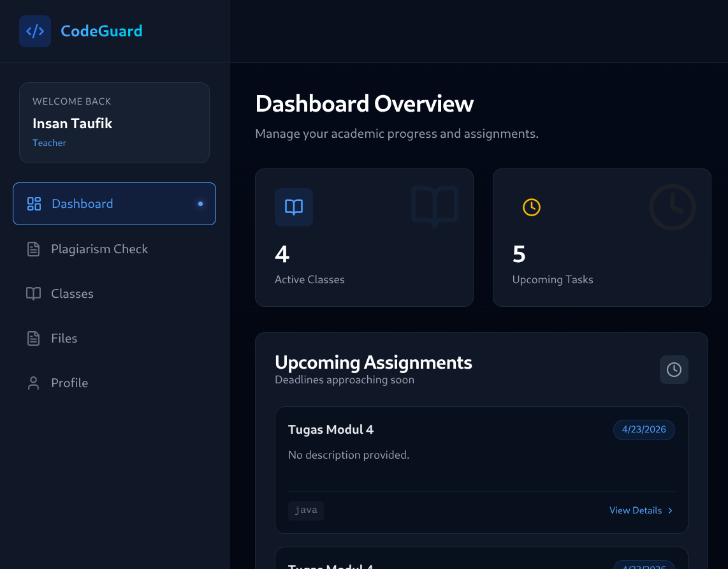The height and width of the screenshot is (569, 728).
Task: Go to Plagiarism Check page
Action: pos(114,249)
